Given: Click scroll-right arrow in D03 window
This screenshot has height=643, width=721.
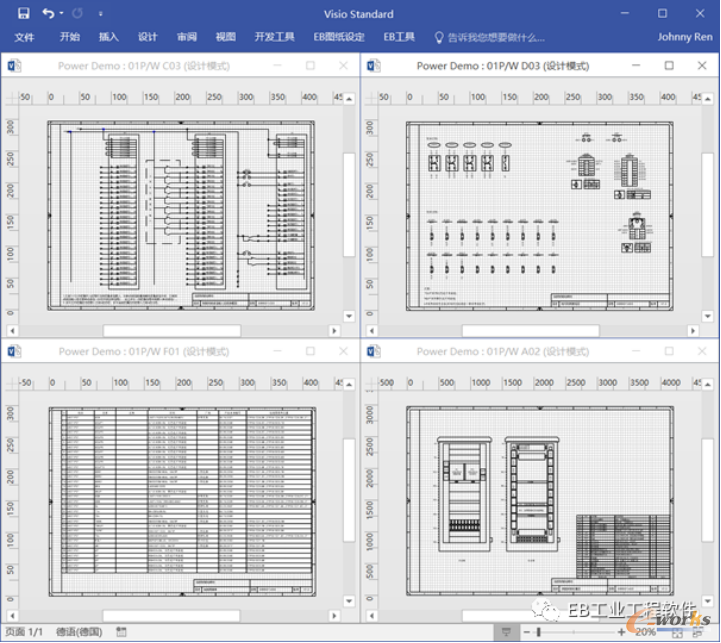Looking at the screenshot, I should coord(693,330).
